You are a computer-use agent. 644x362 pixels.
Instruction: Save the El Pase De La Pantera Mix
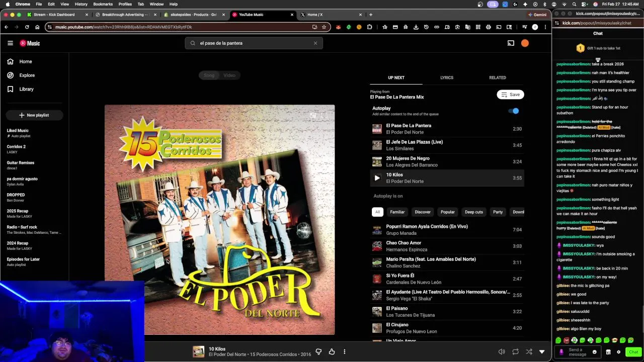[511, 95]
